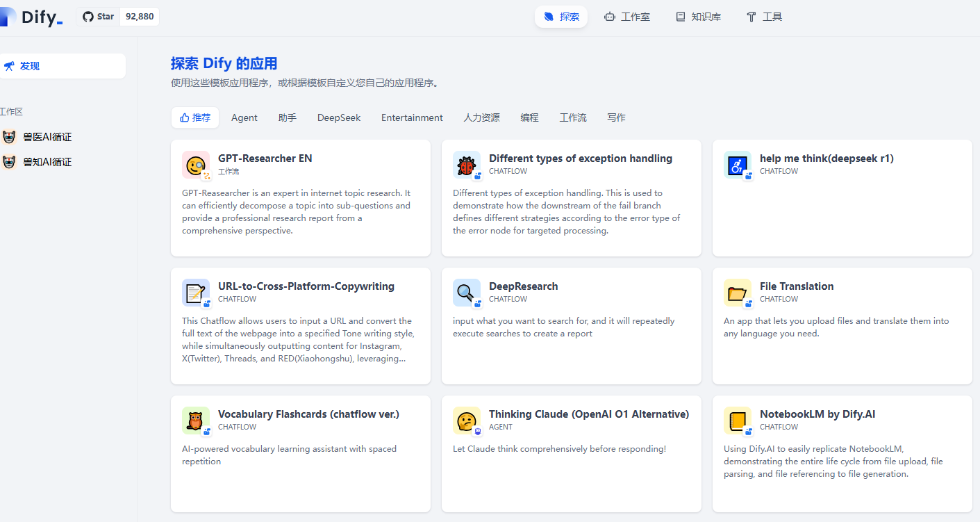Click the URL-to-Cross-Platform-Copywriting memo icon

(x=196, y=293)
